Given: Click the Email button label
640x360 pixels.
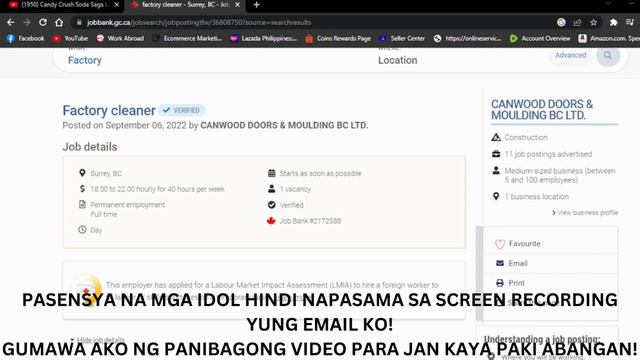Looking at the screenshot, I should pos(518,263).
